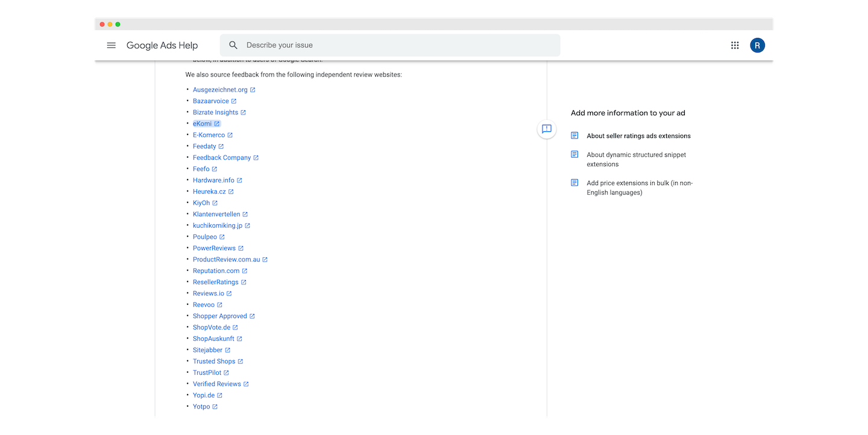868x435 pixels.
Task: Click the Google Ads Help title
Action: click(162, 45)
